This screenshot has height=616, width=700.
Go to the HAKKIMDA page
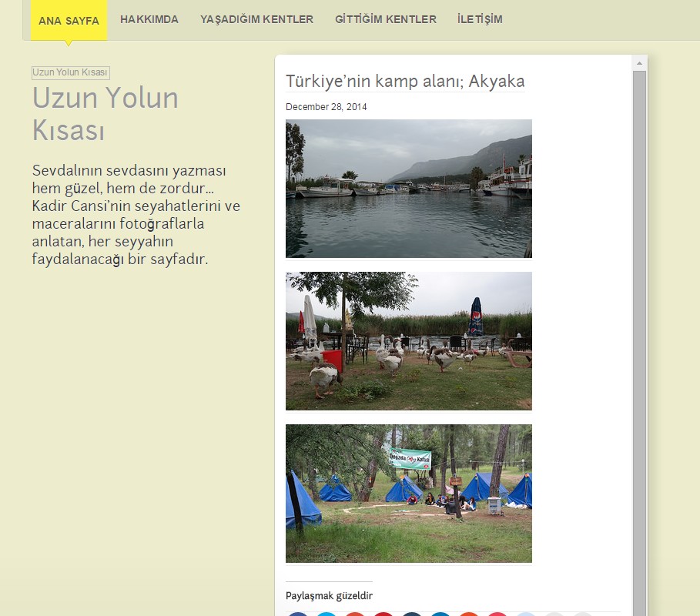149,19
